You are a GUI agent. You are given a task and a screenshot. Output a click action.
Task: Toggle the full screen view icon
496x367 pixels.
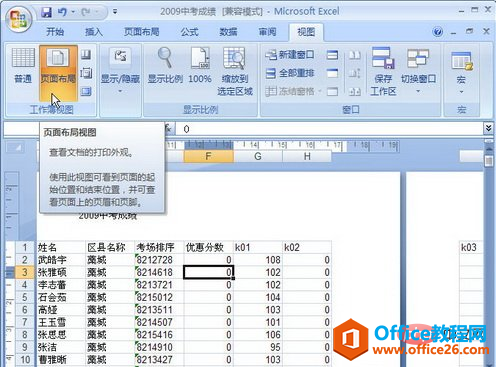click(86, 91)
